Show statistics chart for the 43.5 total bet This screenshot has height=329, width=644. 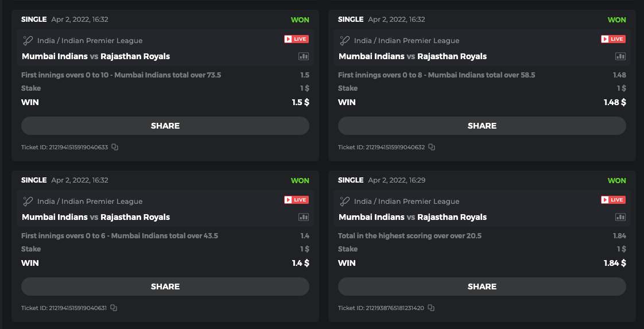coord(304,217)
